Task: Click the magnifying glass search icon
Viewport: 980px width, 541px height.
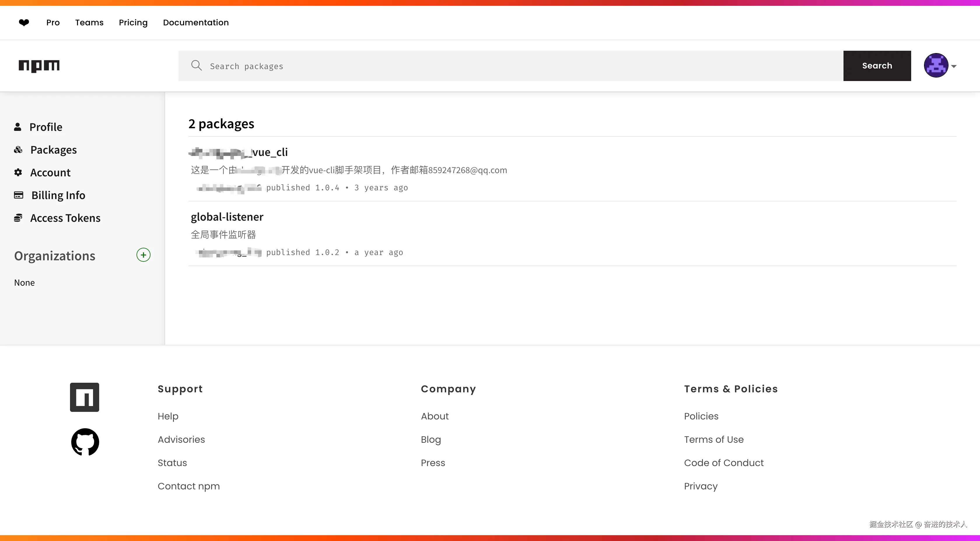Action: point(196,65)
